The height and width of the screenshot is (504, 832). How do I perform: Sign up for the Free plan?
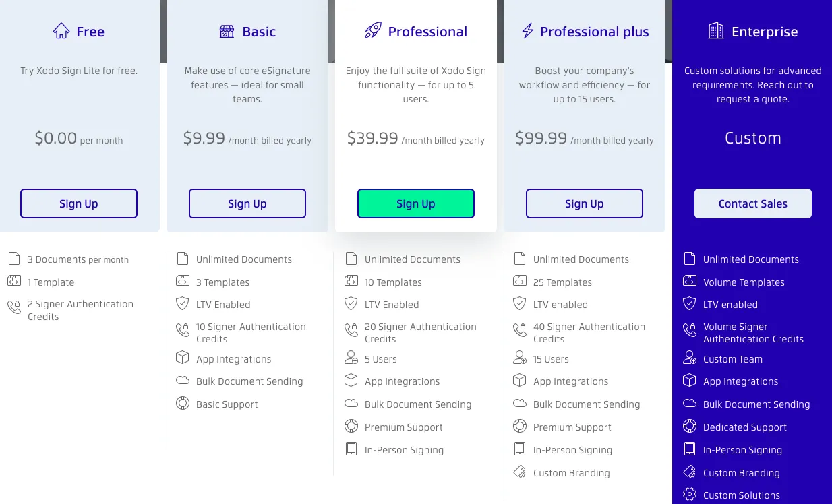(78, 203)
